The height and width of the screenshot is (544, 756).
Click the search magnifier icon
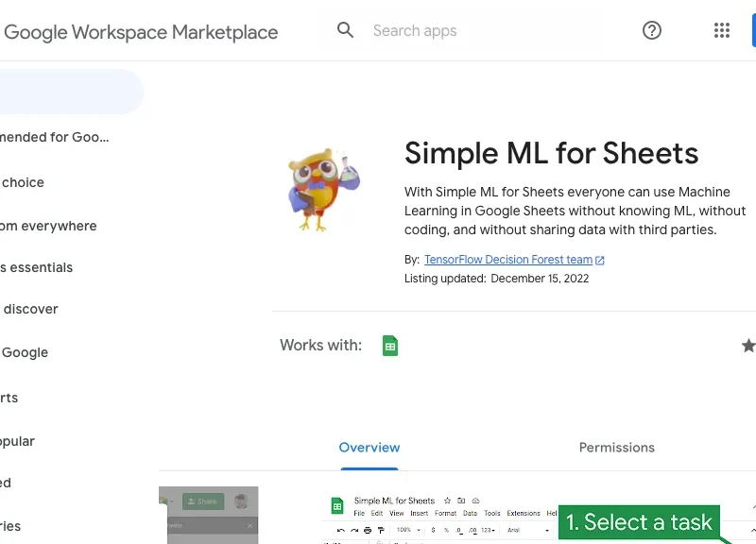click(x=345, y=30)
